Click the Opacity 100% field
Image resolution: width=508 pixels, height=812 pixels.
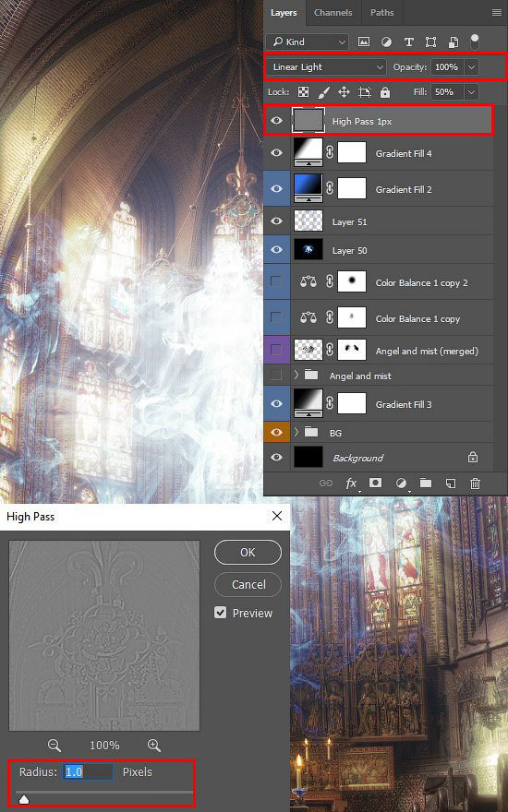(447, 66)
